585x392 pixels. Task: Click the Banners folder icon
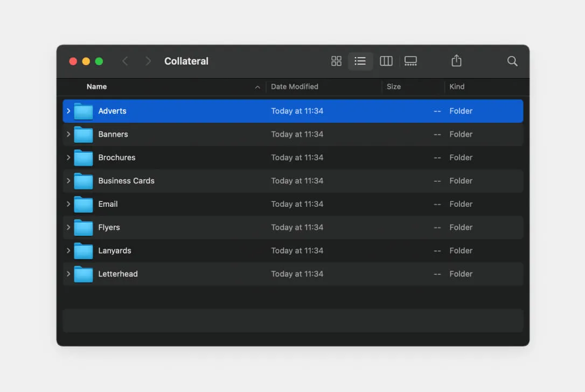click(83, 134)
